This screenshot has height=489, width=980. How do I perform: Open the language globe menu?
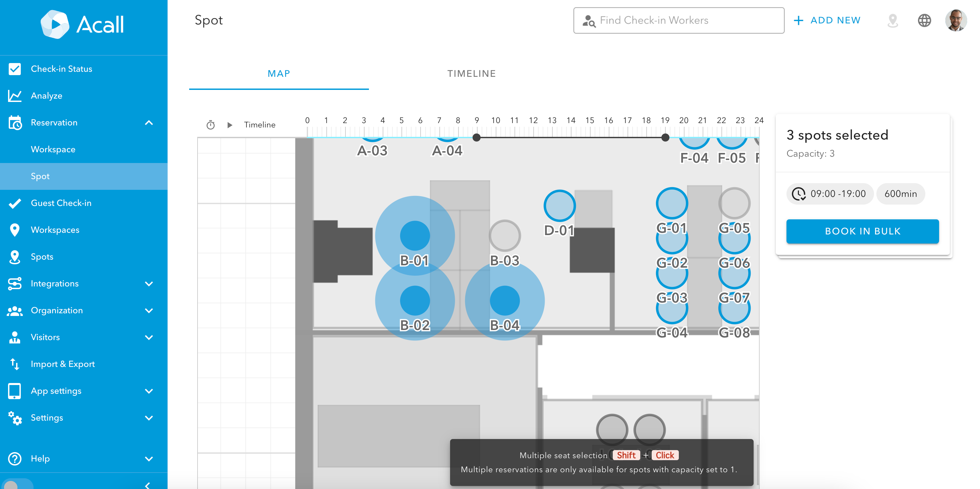924,20
